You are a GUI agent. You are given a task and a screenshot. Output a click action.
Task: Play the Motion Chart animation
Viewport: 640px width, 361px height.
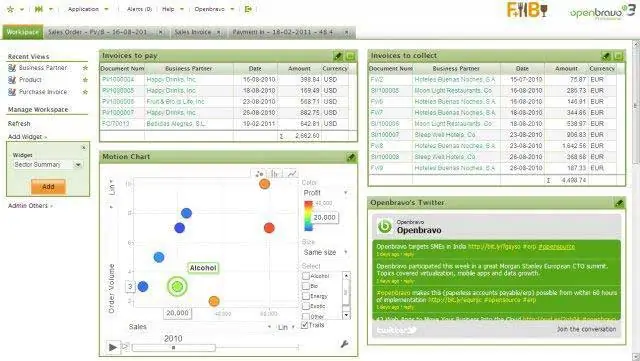(x=113, y=347)
